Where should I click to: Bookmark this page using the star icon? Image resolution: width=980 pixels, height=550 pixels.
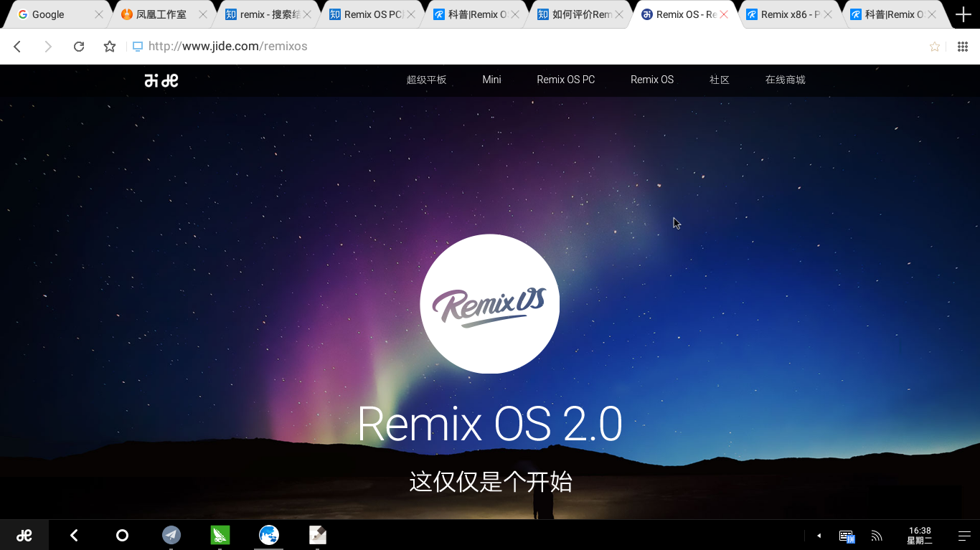pyautogui.click(x=934, y=46)
